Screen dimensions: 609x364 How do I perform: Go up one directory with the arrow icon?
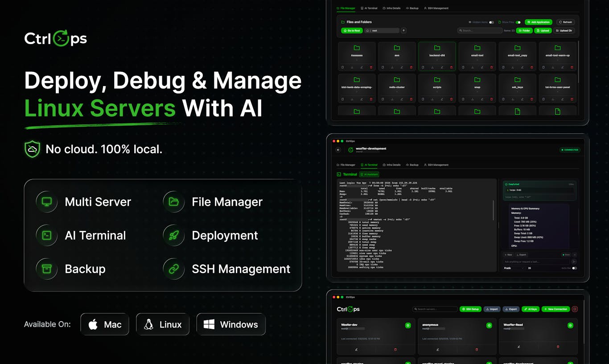pos(403,31)
